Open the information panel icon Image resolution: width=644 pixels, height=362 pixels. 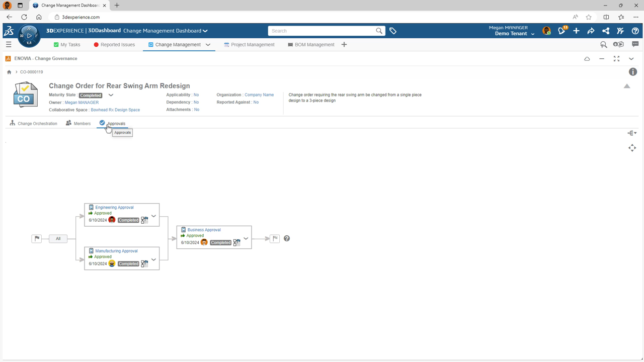coord(633,72)
